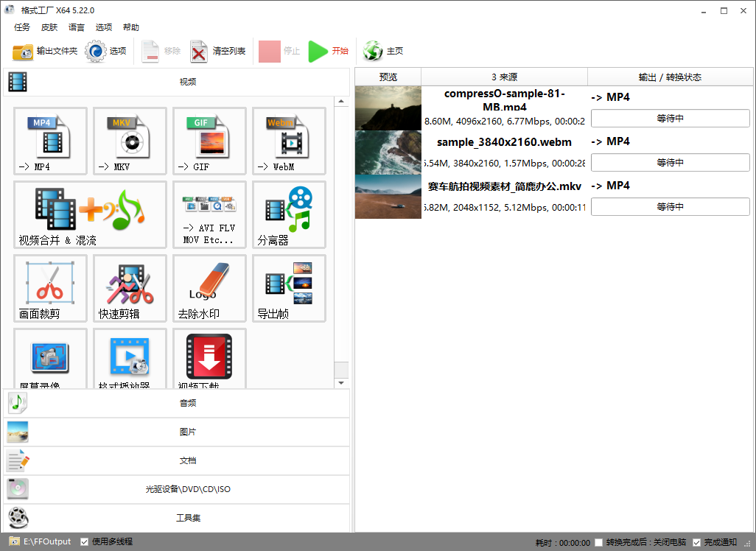The image size is (756, 551).
Task: Select the -> MP4 conversion icon
Action: (50, 141)
